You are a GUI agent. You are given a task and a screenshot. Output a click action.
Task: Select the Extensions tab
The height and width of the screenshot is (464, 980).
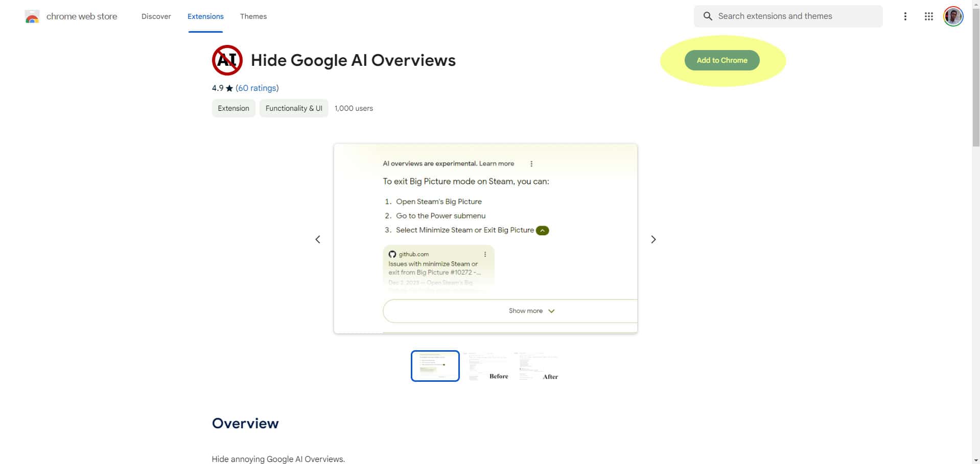pyautogui.click(x=205, y=16)
